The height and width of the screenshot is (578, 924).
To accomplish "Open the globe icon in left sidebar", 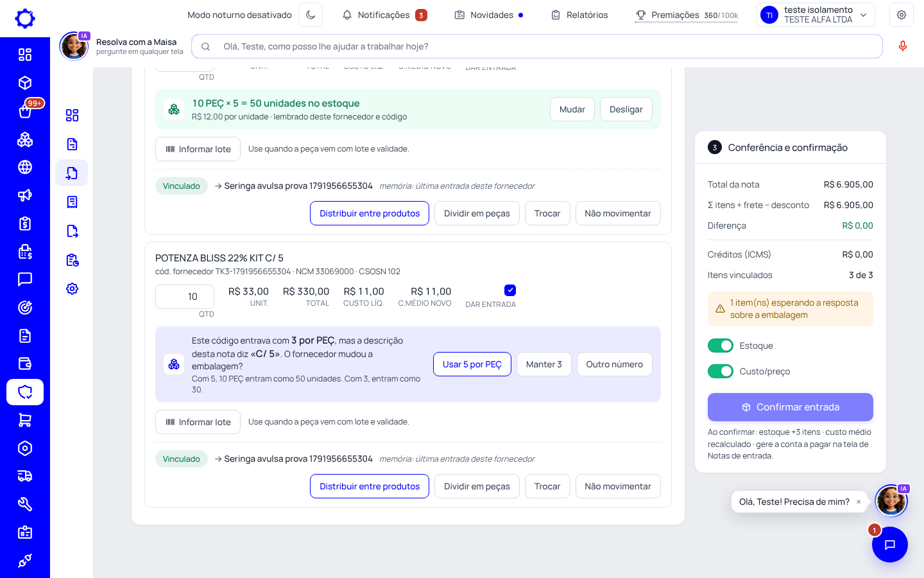I will click(x=25, y=167).
